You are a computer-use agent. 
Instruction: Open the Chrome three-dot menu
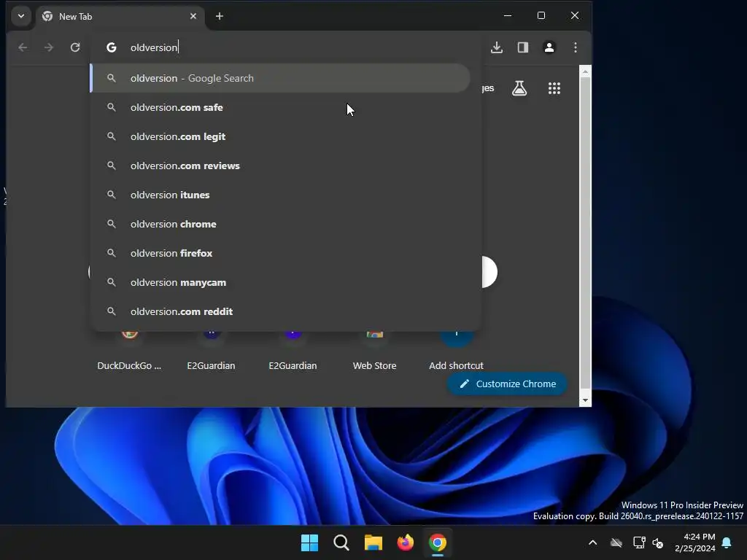(575, 47)
